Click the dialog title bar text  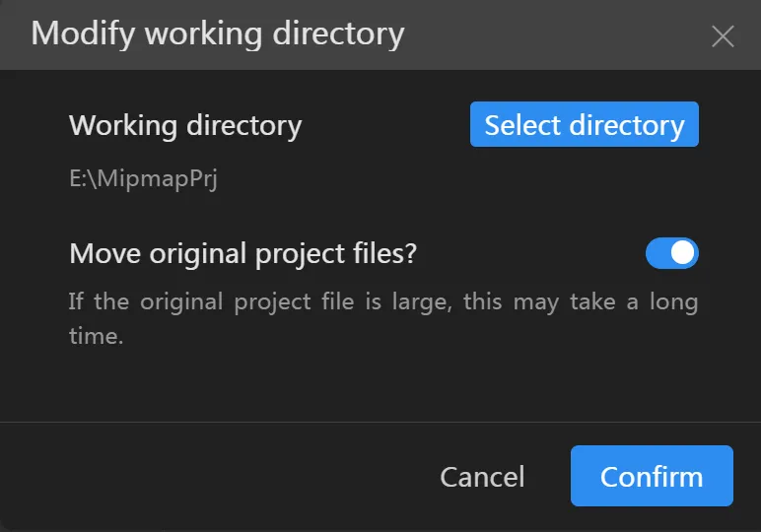tap(218, 34)
